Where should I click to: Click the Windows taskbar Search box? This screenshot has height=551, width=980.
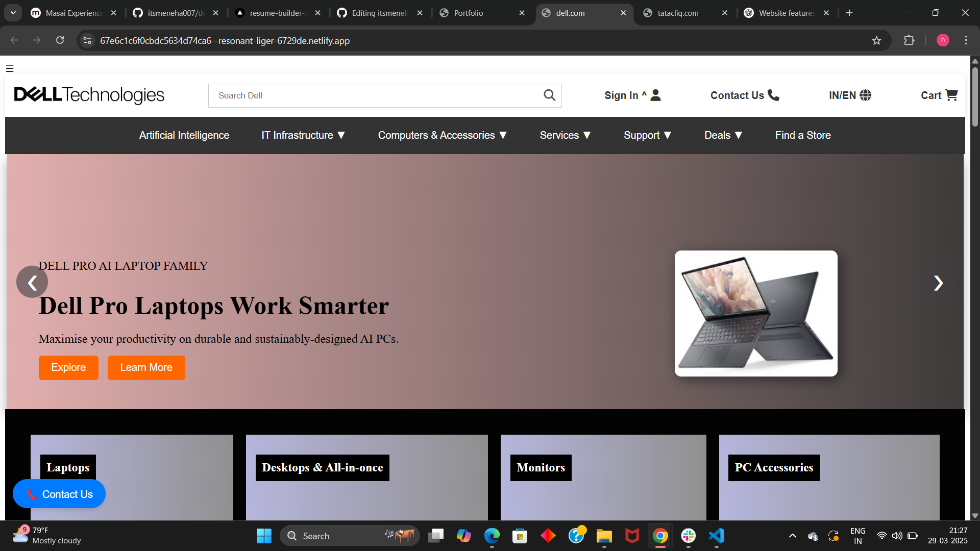(350, 536)
